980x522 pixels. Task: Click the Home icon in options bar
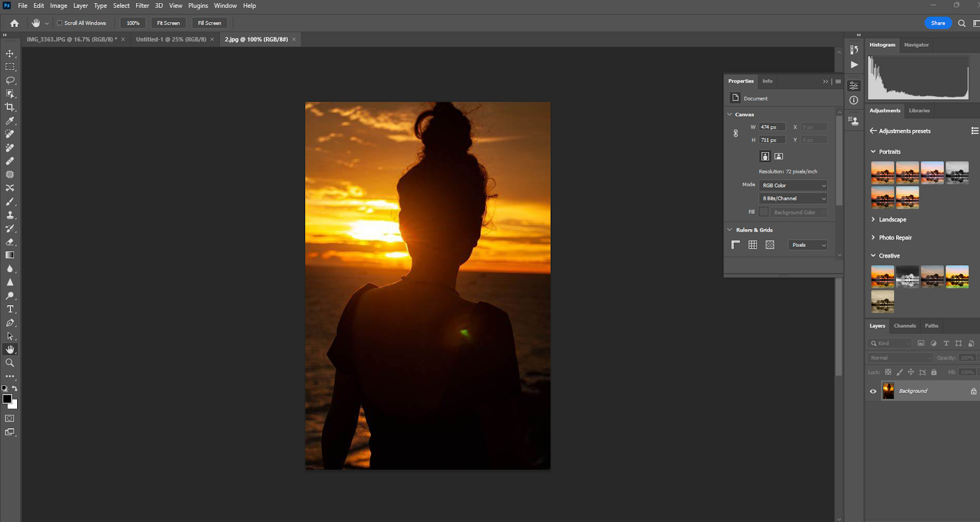pyautogui.click(x=15, y=23)
